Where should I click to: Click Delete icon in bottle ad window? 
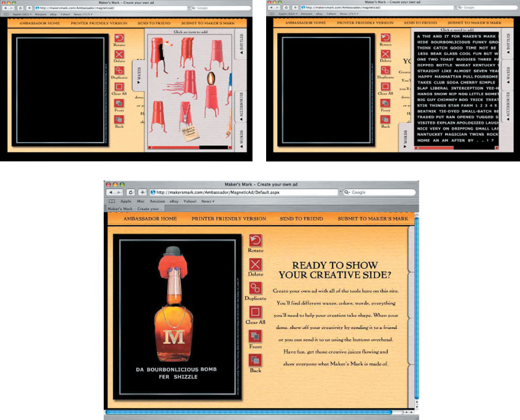point(255,264)
